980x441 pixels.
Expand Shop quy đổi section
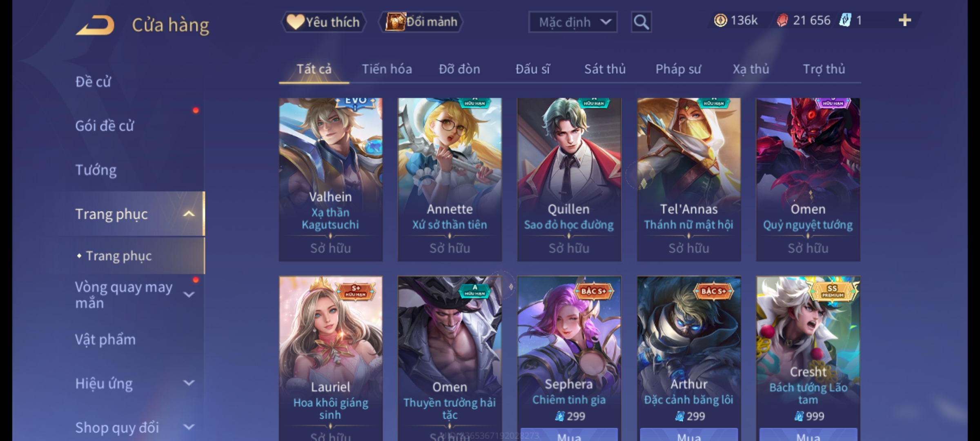[189, 427]
